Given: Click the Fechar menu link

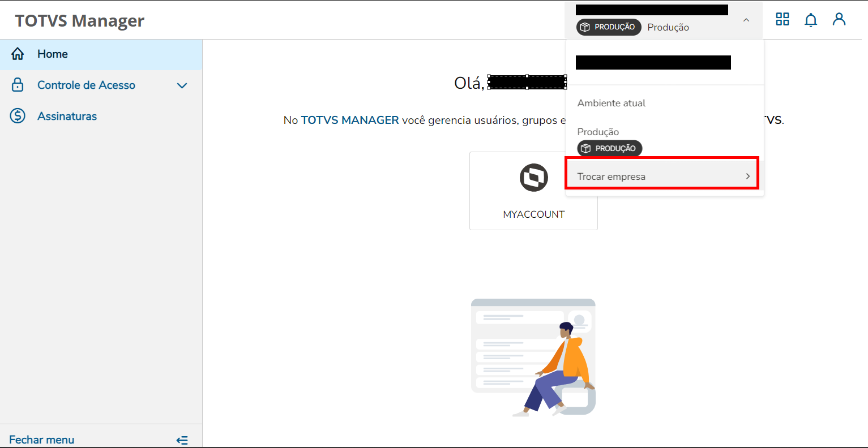Looking at the screenshot, I should click(42, 440).
